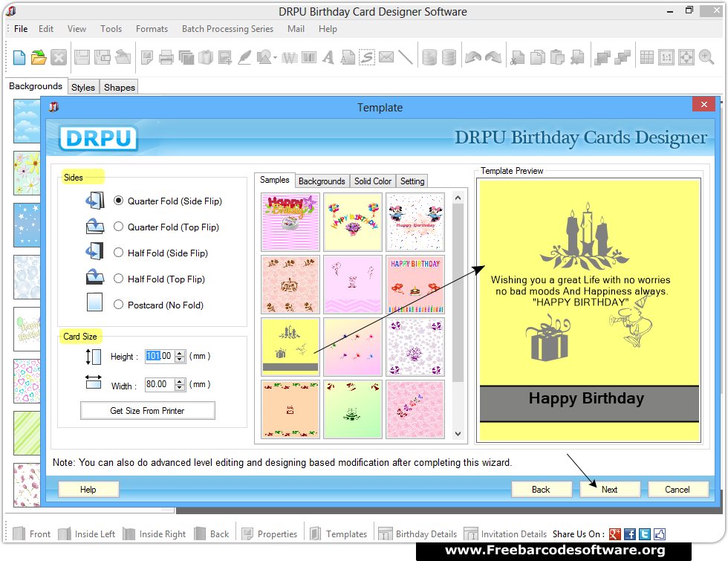Click in the Width input field
728x561 pixels.
159,385
